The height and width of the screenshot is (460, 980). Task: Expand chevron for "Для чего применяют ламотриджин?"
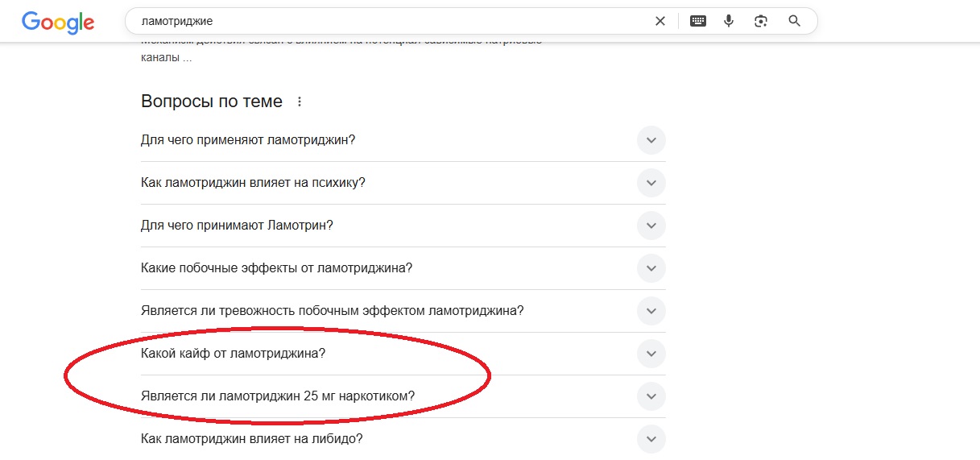651,140
